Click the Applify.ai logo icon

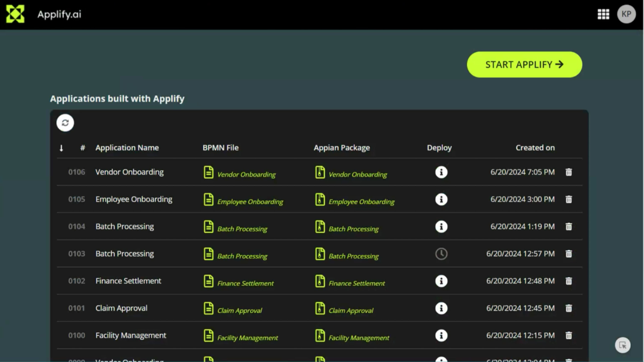tap(15, 14)
